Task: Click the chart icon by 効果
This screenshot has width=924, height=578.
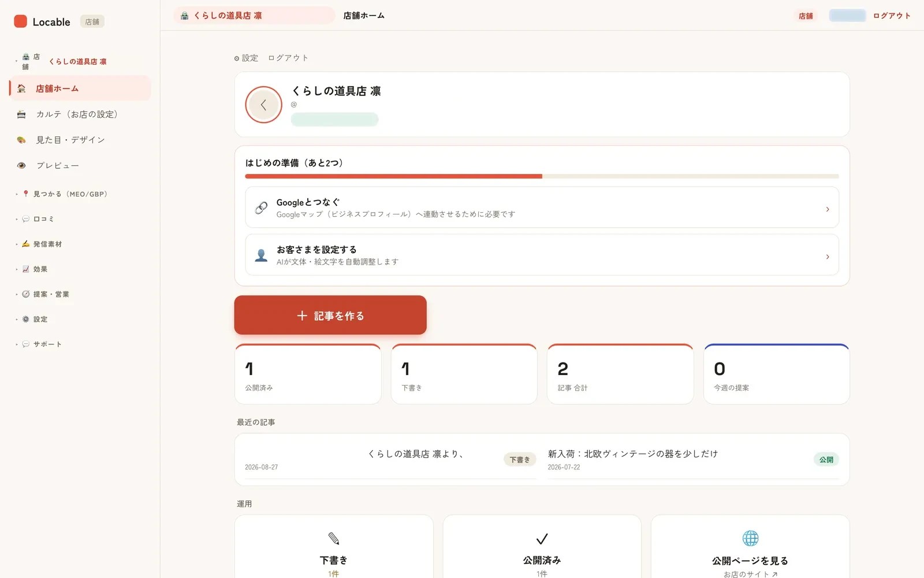Action: pyautogui.click(x=25, y=269)
